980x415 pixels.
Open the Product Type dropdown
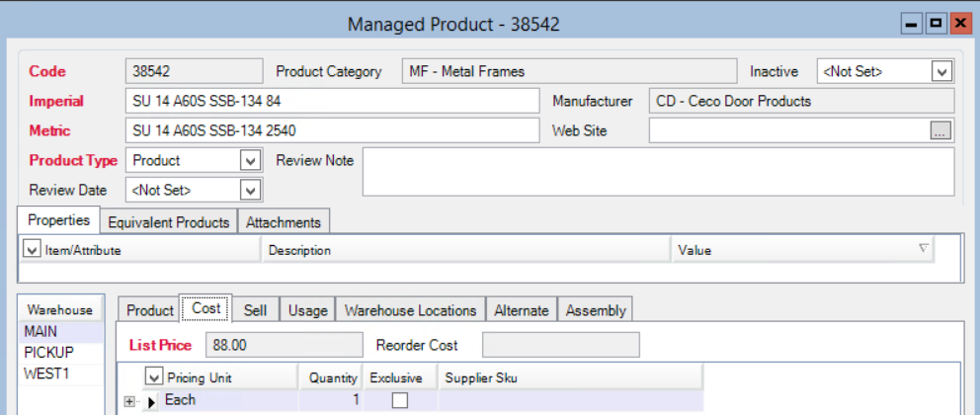[x=250, y=160]
